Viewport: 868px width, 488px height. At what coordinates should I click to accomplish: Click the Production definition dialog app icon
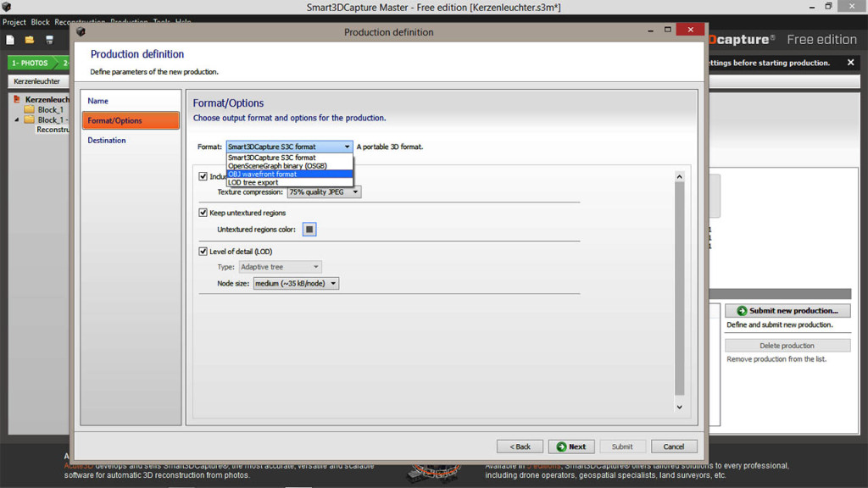(x=81, y=31)
